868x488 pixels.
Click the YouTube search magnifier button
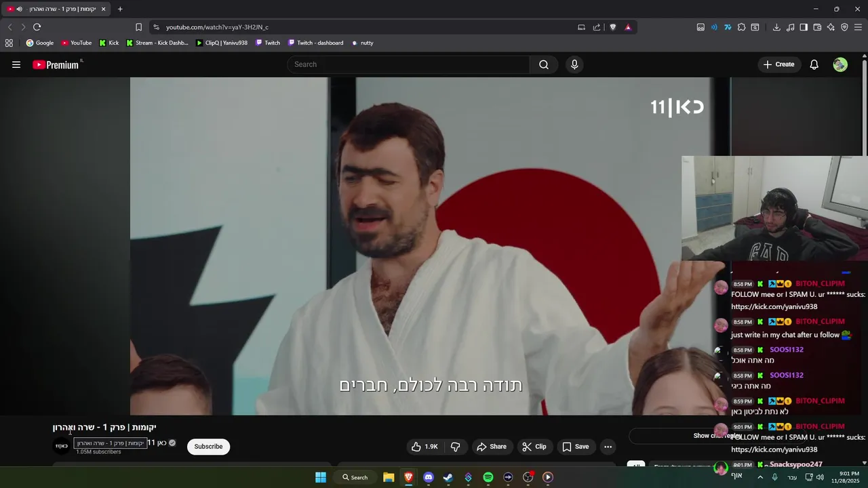tap(544, 64)
